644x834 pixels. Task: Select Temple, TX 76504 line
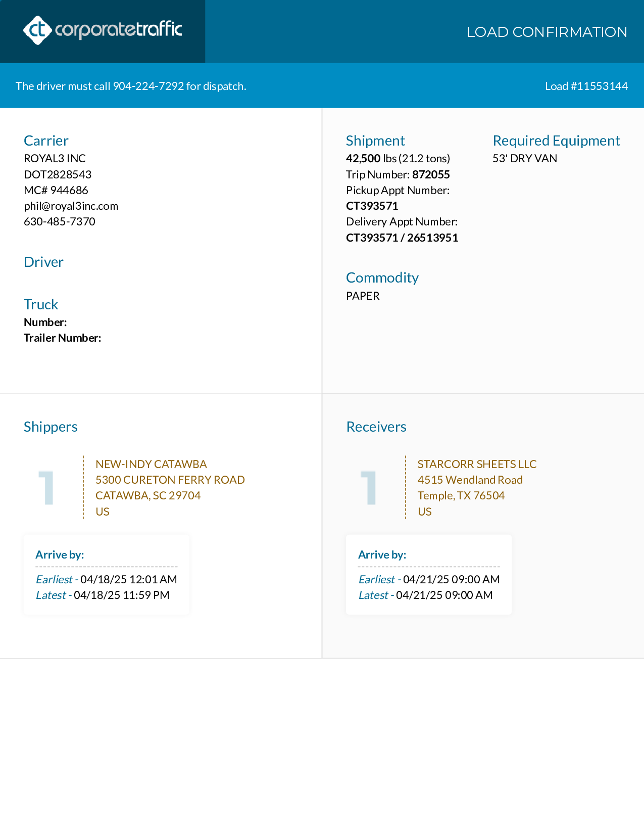coord(461,495)
